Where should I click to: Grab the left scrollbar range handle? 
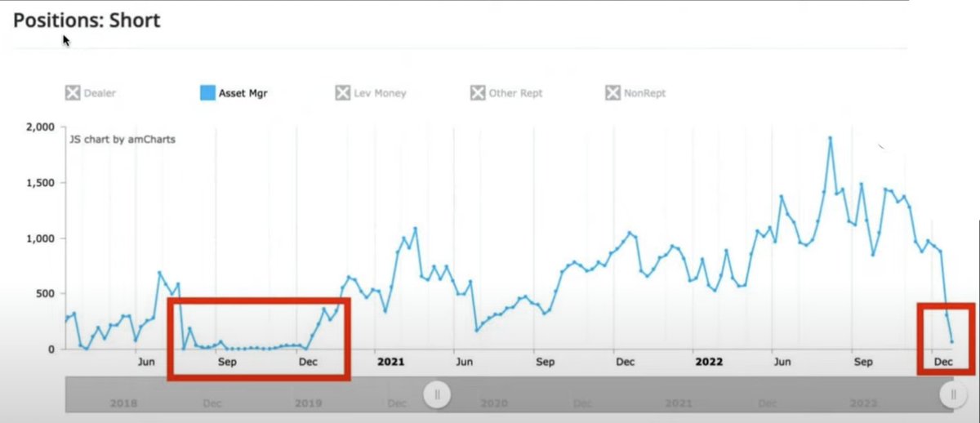click(x=437, y=395)
